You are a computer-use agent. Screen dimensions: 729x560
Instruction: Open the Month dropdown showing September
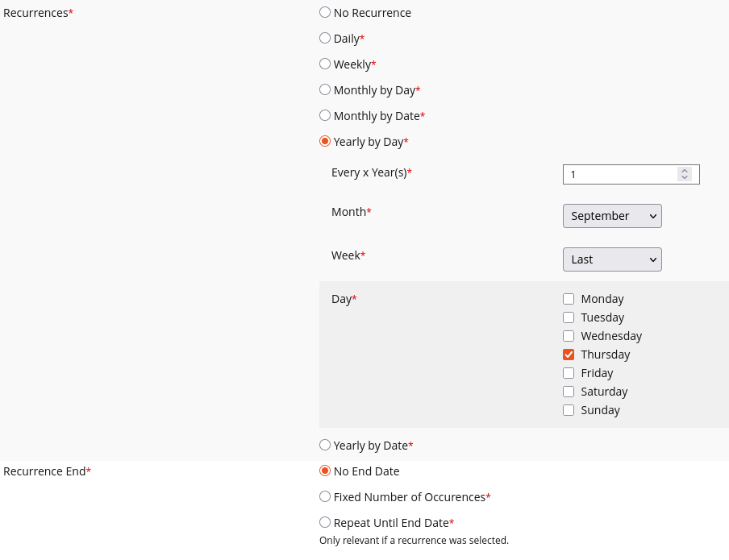[x=612, y=216]
